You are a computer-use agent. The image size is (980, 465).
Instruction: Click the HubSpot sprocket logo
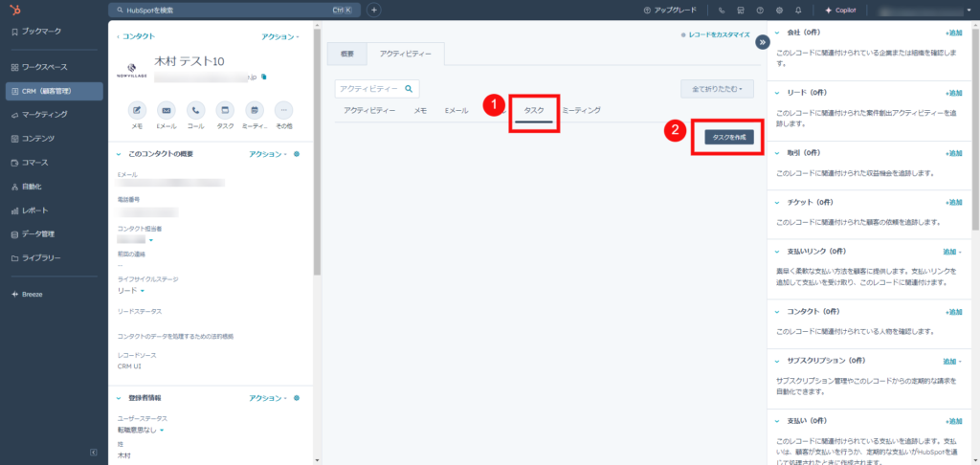tap(14, 10)
